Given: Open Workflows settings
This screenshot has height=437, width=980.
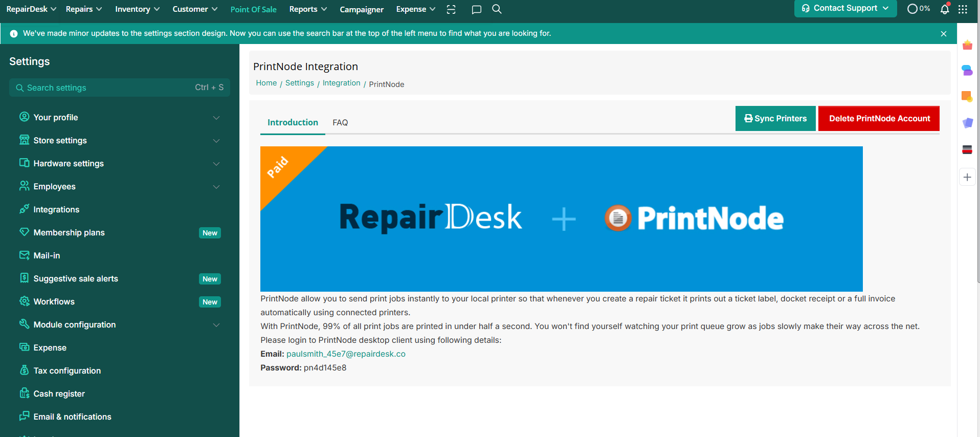Looking at the screenshot, I should pyautogui.click(x=54, y=301).
